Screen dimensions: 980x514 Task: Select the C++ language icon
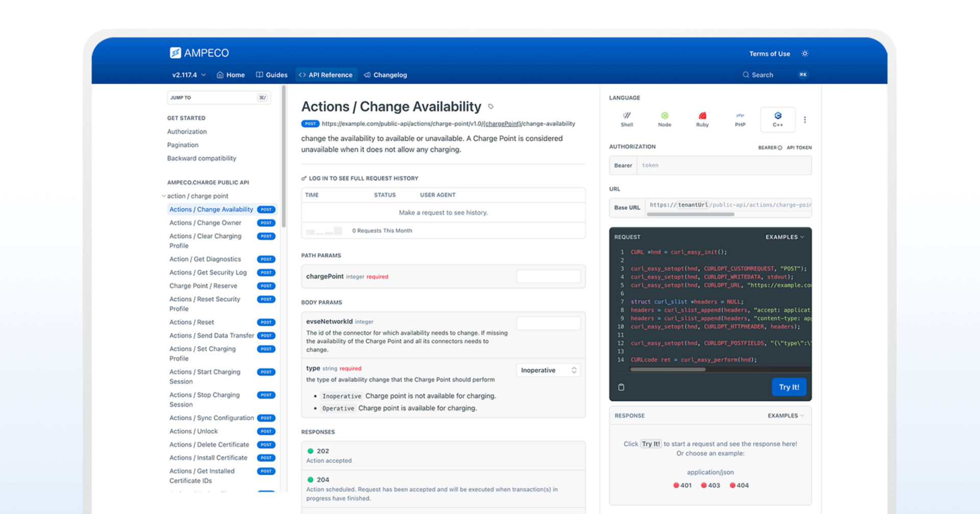pos(777,119)
